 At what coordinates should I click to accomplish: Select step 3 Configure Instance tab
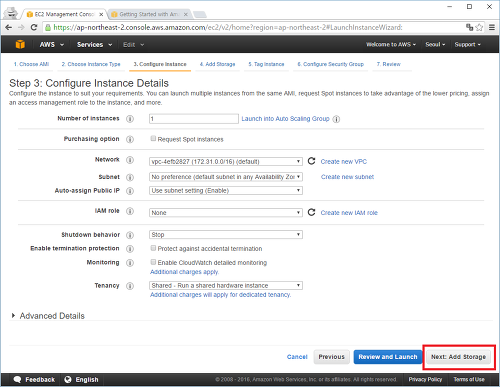pos(160,64)
